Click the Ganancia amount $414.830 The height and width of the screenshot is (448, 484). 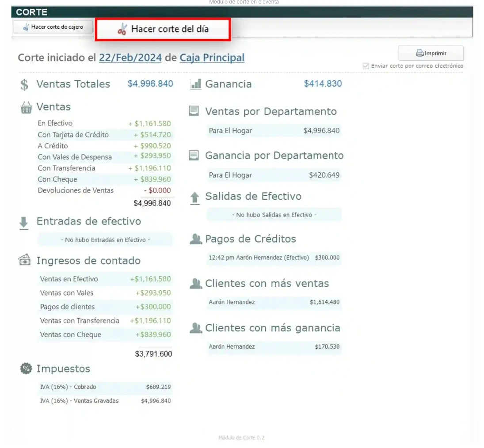(x=323, y=84)
